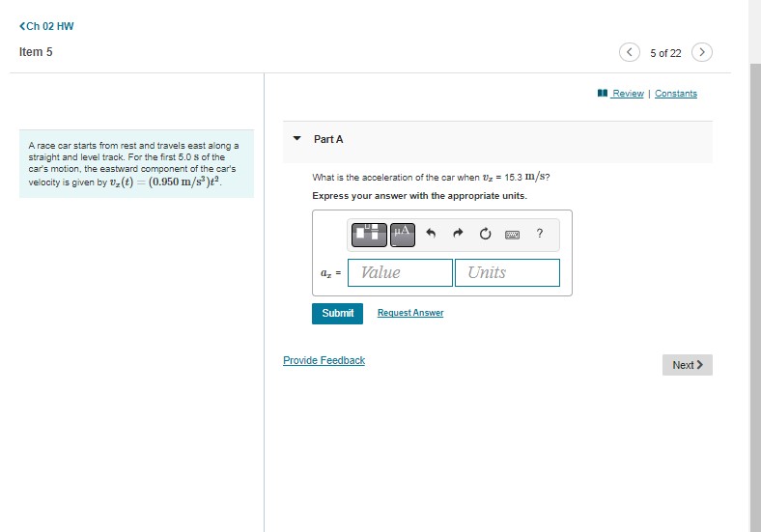The height and width of the screenshot is (532, 761).
Task: Open the templates math palette icon
Action: [369, 235]
